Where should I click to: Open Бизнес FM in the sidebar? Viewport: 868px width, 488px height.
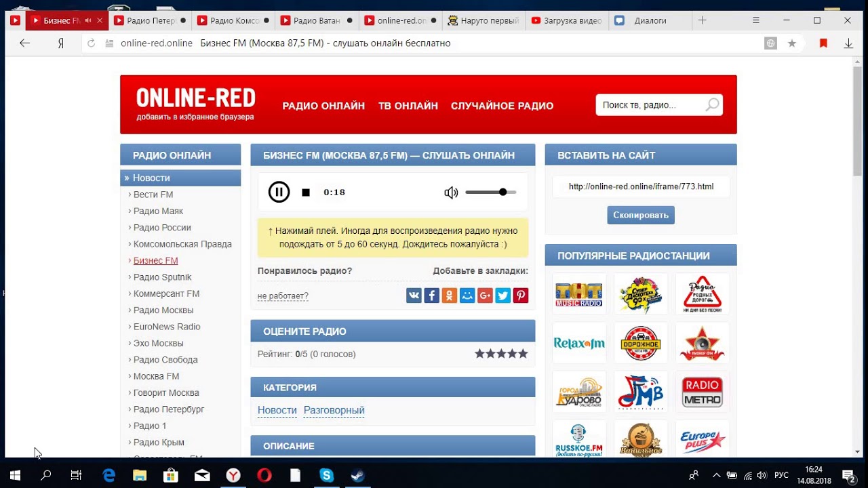pos(155,260)
